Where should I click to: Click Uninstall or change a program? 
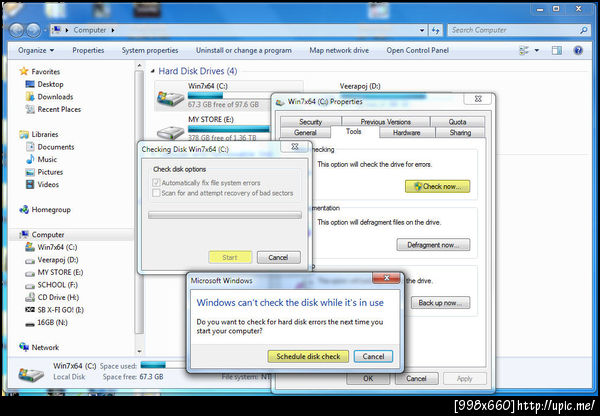(244, 50)
